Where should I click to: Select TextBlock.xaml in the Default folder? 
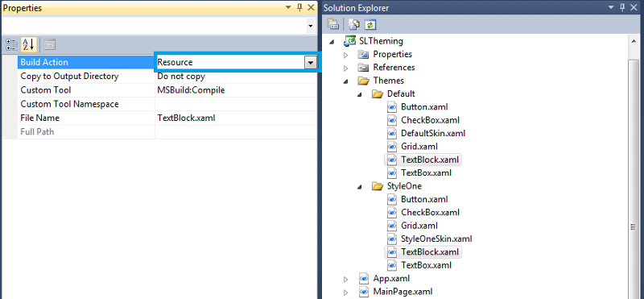pyautogui.click(x=430, y=160)
